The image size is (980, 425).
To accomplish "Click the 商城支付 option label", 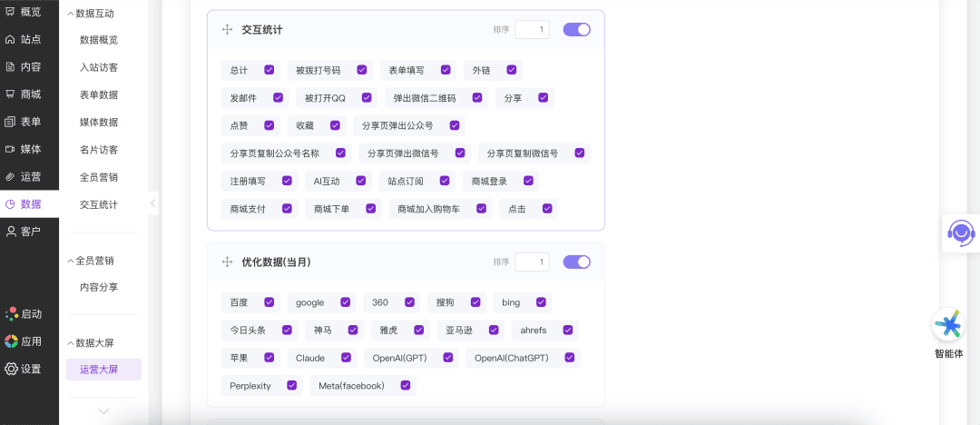I will pyautogui.click(x=248, y=209).
